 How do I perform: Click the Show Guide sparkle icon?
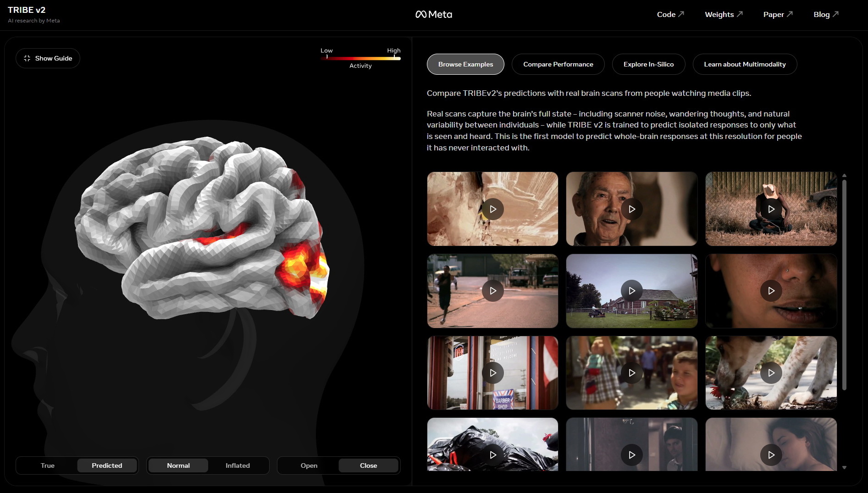[x=27, y=58]
